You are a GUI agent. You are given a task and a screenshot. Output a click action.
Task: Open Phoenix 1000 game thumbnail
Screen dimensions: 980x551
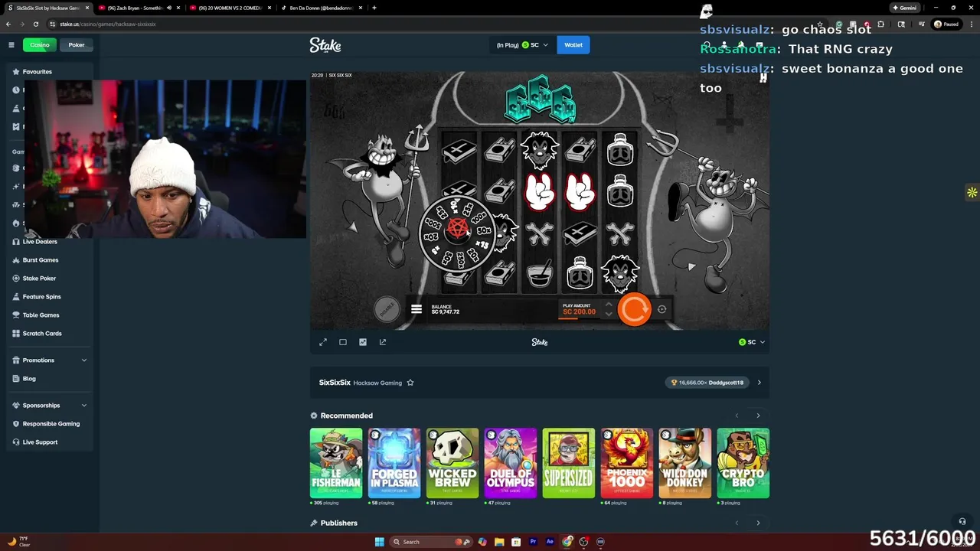click(627, 463)
